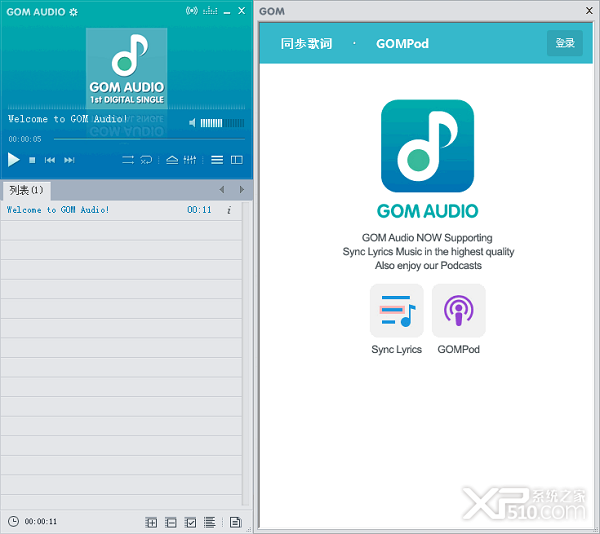This screenshot has height=534, width=600.
Task: Open playlist sorting list icon
Action: coord(209,522)
